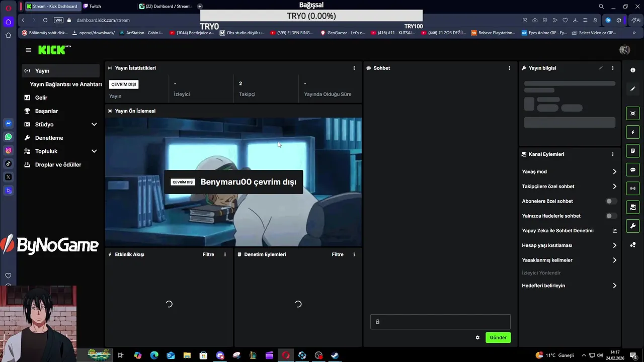Open Hedefleri belirleyin arrow

pyautogui.click(x=614, y=286)
